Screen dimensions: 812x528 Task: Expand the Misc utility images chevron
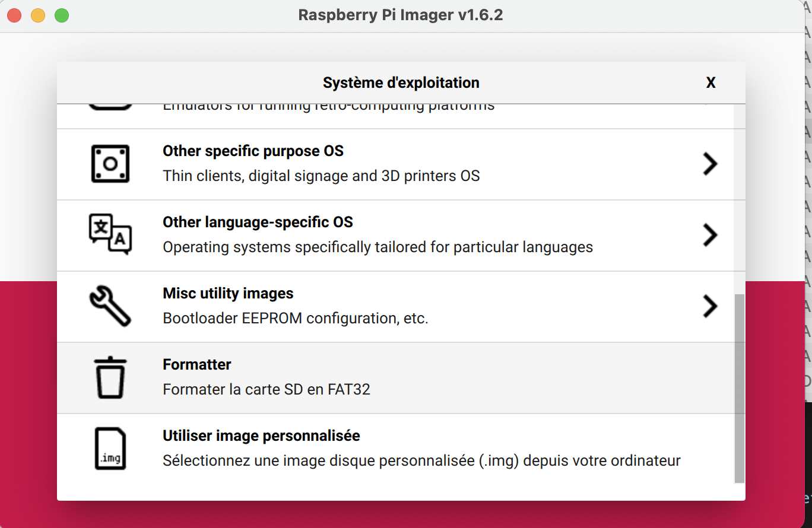tap(710, 306)
